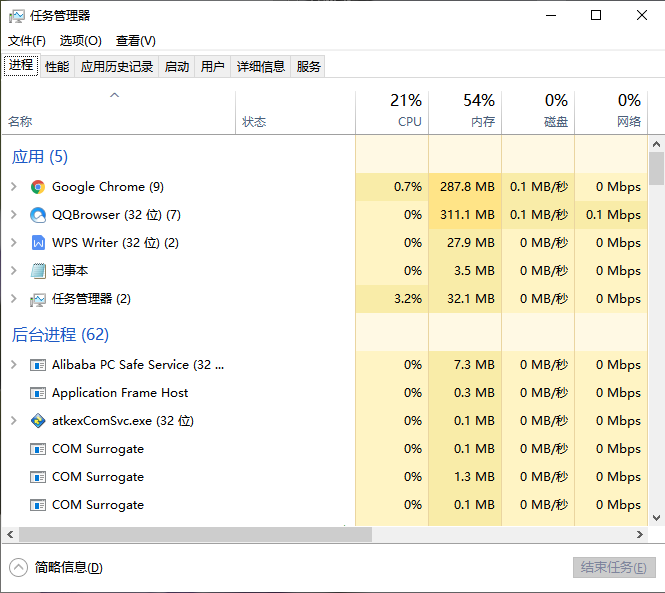Click the QQBrowser process icon
Viewport: 665px width, 593px height.
pos(38,215)
